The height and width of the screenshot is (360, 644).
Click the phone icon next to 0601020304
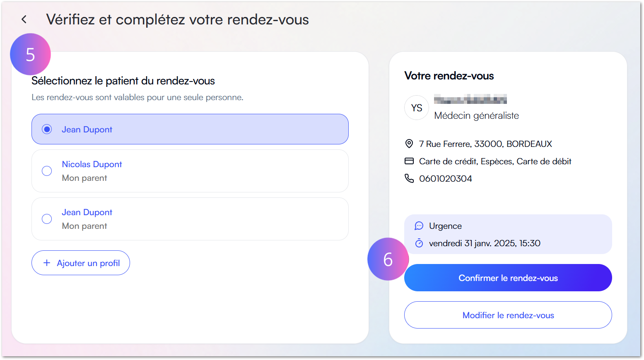[x=409, y=178]
